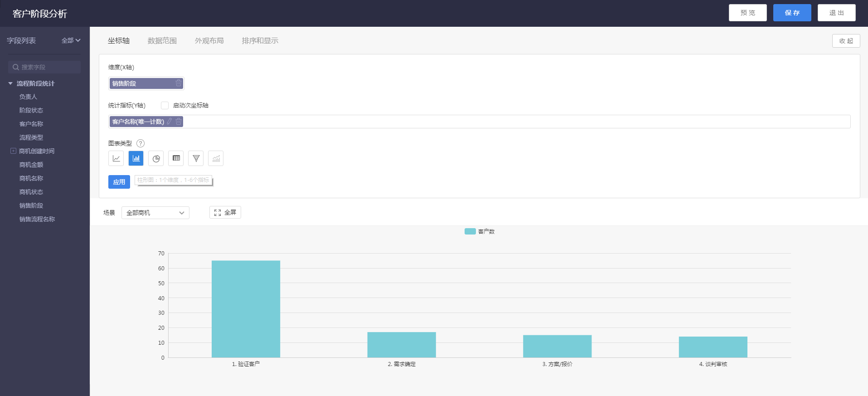Switch to the 数据范围 tab
Image resolution: width=868 pixels, height=396 pixels.
[162, 41]
